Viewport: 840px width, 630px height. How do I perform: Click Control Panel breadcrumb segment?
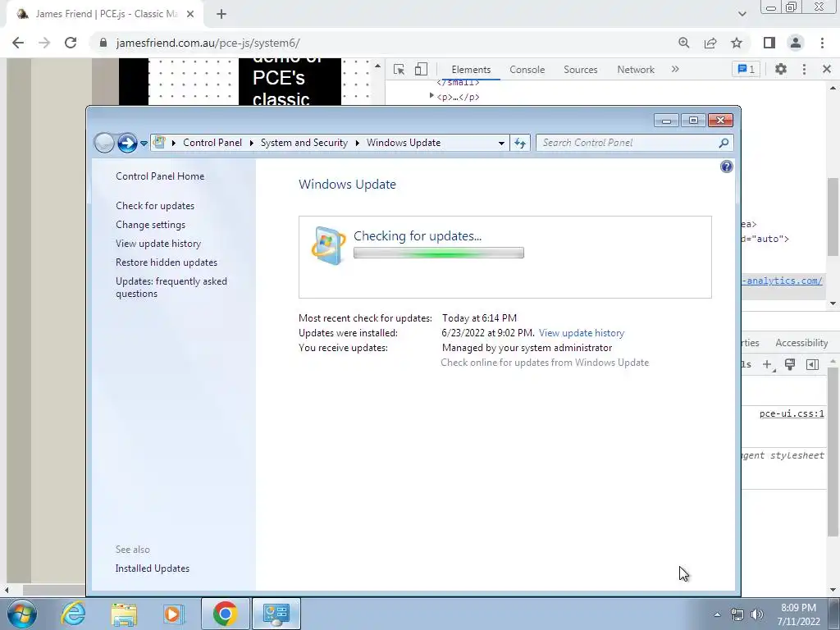(212, 143)
